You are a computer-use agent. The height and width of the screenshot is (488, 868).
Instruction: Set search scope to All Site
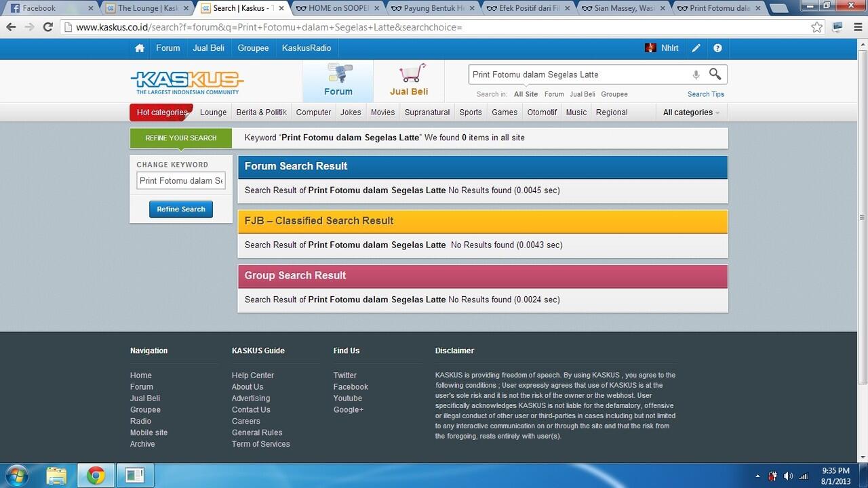coord(526,94)
